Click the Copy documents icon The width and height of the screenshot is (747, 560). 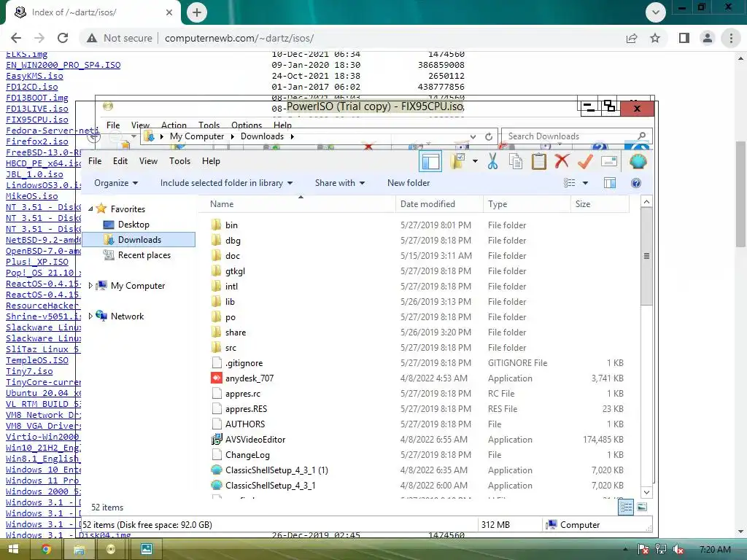coord(516,161)
